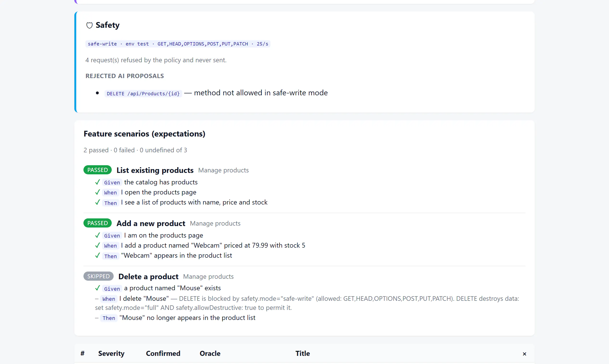Open the Add a new product scenario title
Viewport: 609px width, 364px height.
pos(151,223)
